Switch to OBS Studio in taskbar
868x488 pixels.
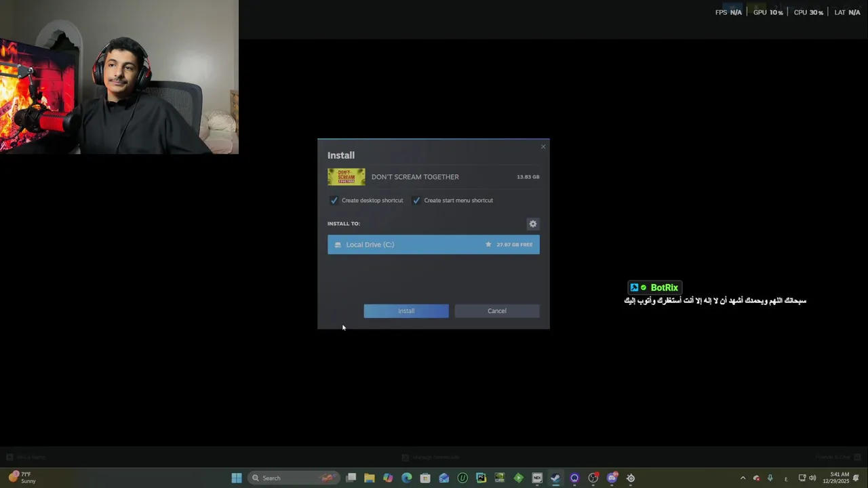point(593,478)
